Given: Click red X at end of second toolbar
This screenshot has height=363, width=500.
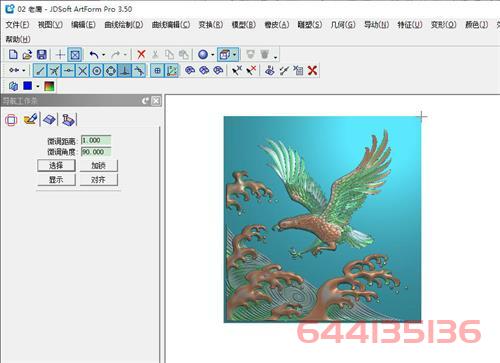Looking at the screenshot, I should click(x=312, y=70).
